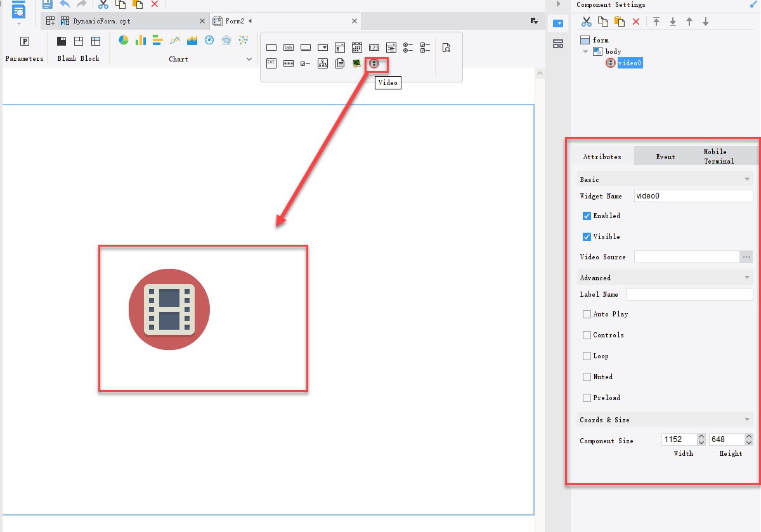Uncheck the Enabled checkbox
This screenshot has width=761, height=532.
[x=587, y=216]
